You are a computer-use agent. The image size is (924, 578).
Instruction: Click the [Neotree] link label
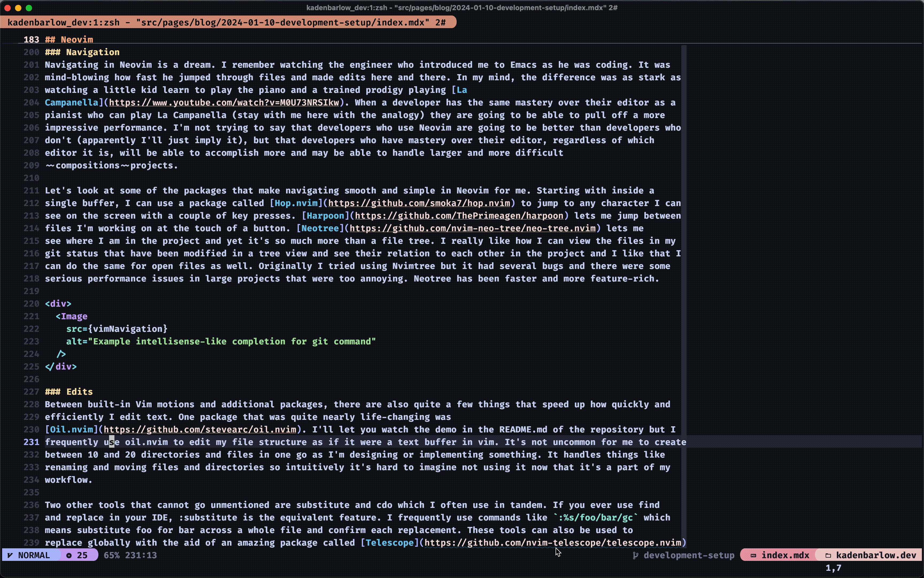(320, 228)
